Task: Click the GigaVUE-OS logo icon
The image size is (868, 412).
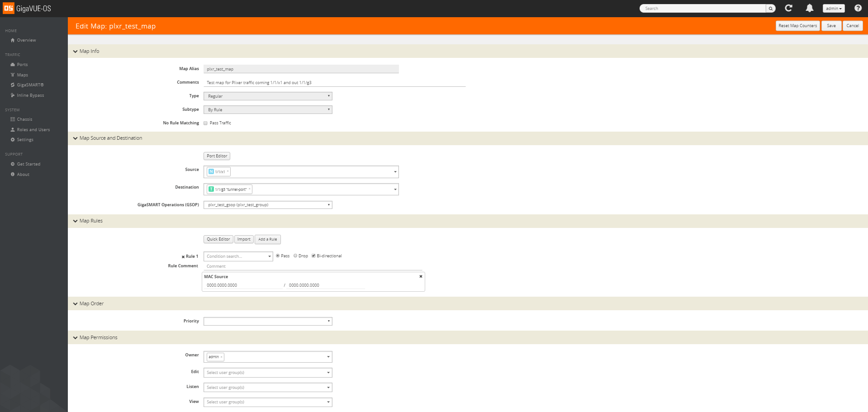Action: (9, 8)
